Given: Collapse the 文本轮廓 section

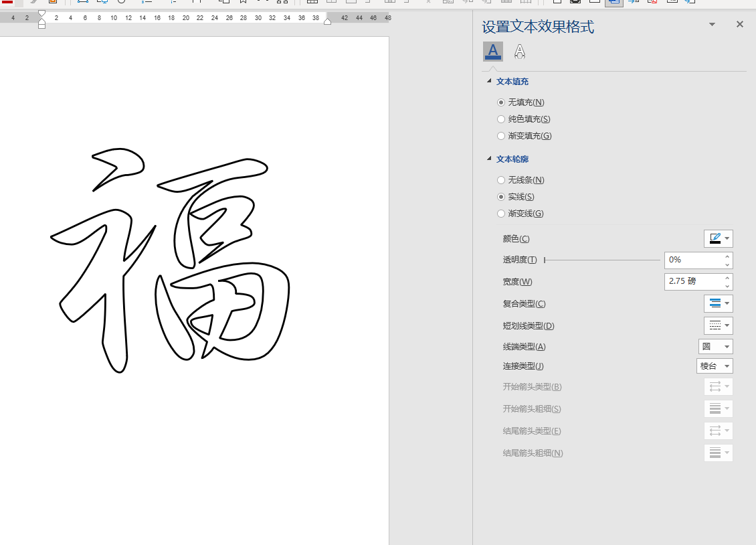Looking at the screenshot, I should point(489,159).
